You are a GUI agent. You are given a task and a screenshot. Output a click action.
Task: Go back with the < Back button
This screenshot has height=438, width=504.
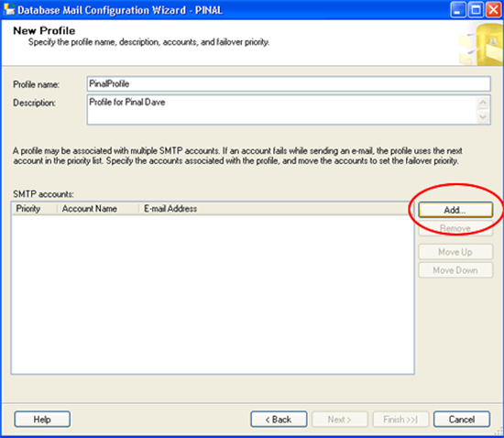coord(279,420)
